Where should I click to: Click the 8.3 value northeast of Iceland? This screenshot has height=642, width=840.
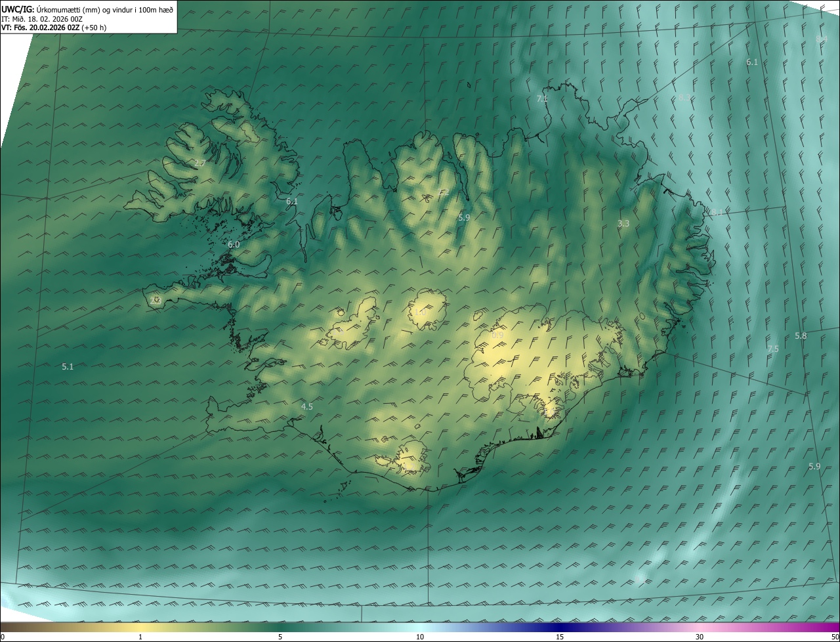[x=684, y=97]
